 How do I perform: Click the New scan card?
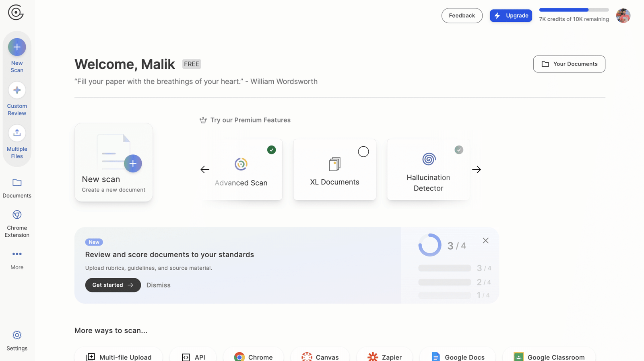(114, 162)
